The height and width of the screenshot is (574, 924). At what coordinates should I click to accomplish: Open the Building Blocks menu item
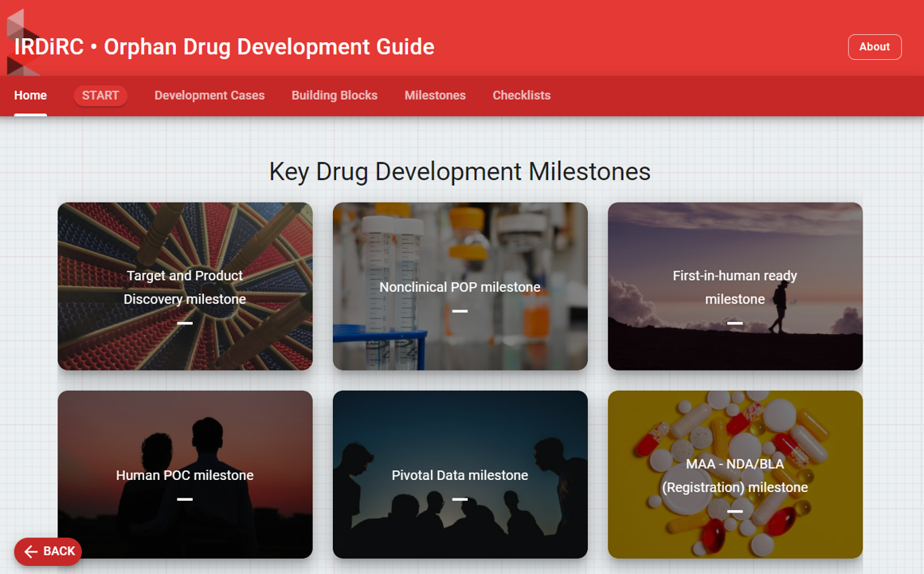click(334, 96)
